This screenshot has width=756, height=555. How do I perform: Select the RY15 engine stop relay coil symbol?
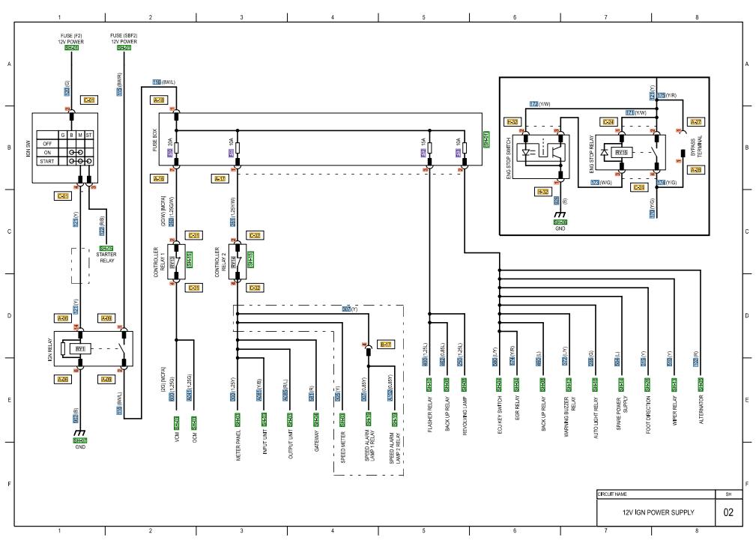(x=620, y=152)
